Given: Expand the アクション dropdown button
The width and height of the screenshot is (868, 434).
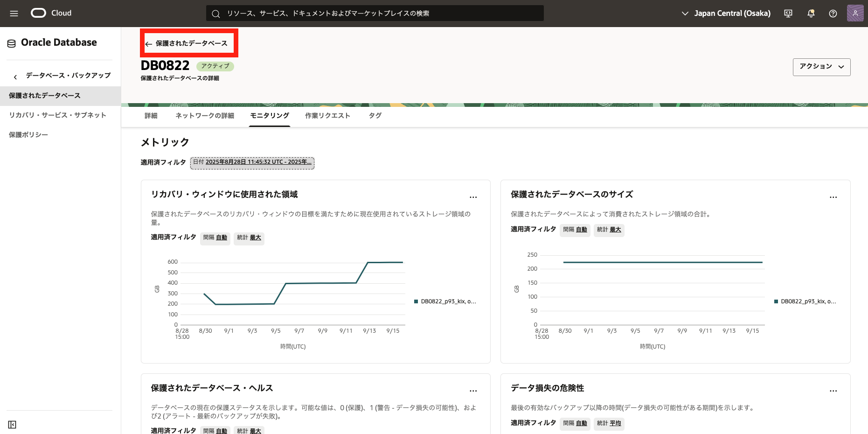Looking at the screenshot, I should [x=821, y=67].
